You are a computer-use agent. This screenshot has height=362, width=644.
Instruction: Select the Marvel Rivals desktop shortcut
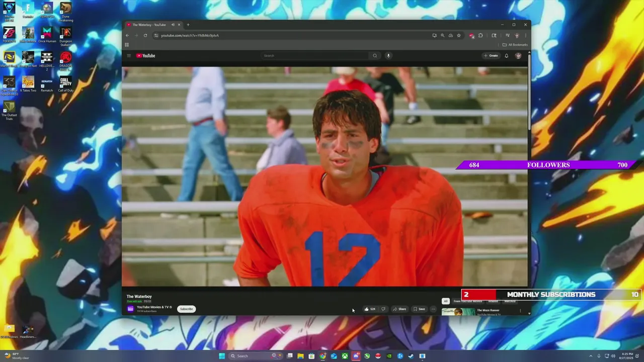pyautogui.click(x=9, y=60)
